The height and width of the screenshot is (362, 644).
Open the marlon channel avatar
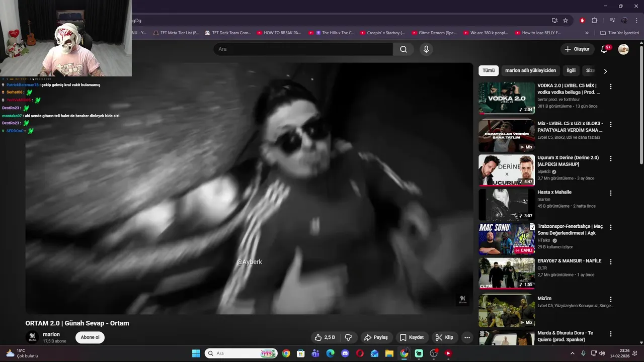pyautogui.click(x=32, y=337)
